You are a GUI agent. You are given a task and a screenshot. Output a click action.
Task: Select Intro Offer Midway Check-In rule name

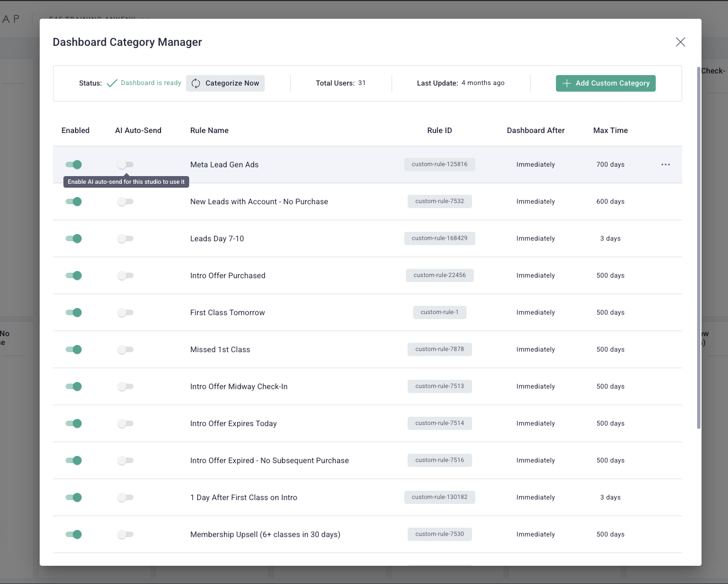point(239,386)
